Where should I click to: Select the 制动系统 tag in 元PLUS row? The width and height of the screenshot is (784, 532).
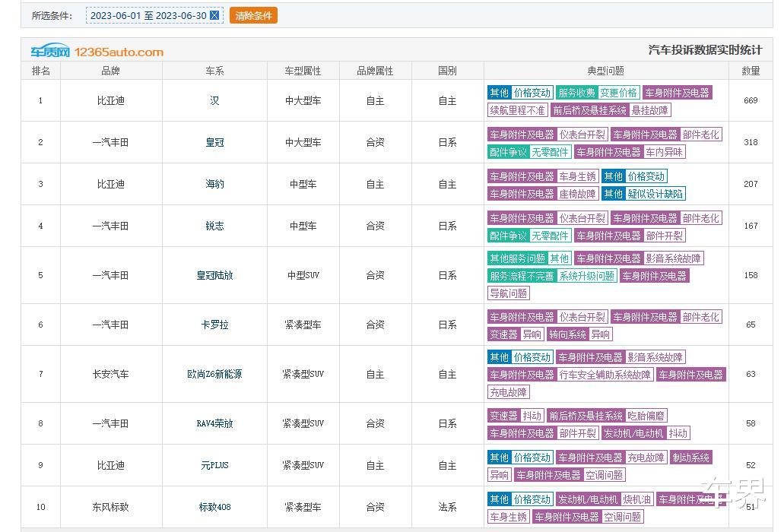click(x=690, y=458)
